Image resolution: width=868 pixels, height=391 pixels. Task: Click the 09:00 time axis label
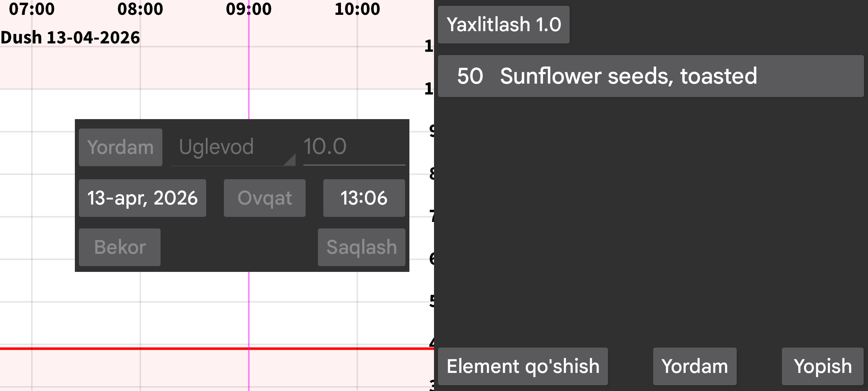(249, 9)
